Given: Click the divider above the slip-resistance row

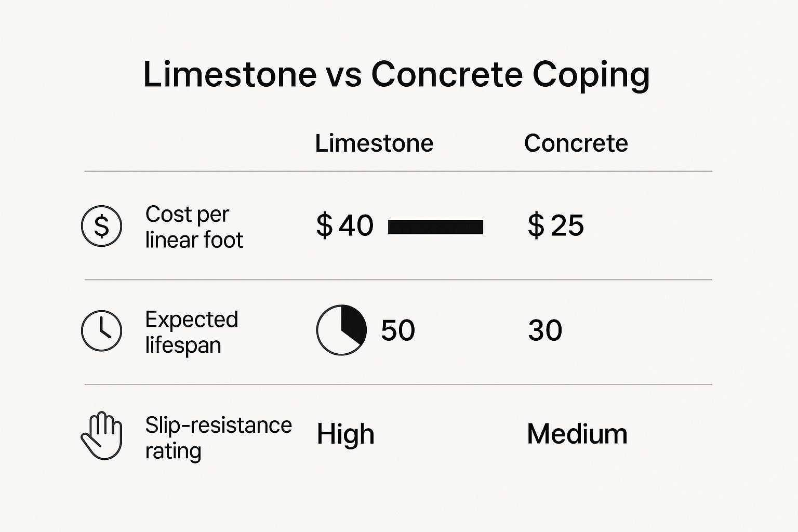Looking at the screenshot, I should (398, 384).
